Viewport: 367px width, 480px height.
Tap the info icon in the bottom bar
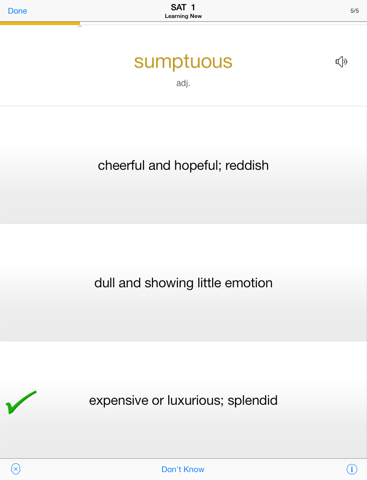pos(352,469)
